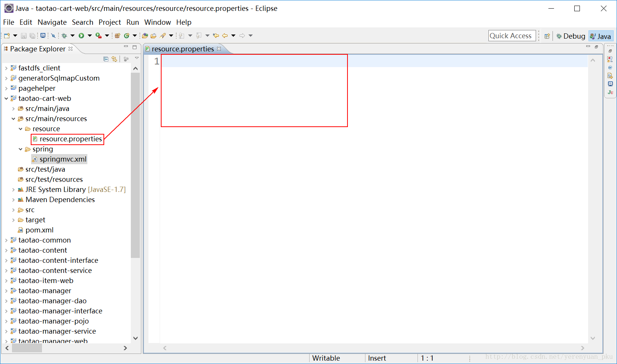
Task: Open the File menu
Action: (9, 22)
